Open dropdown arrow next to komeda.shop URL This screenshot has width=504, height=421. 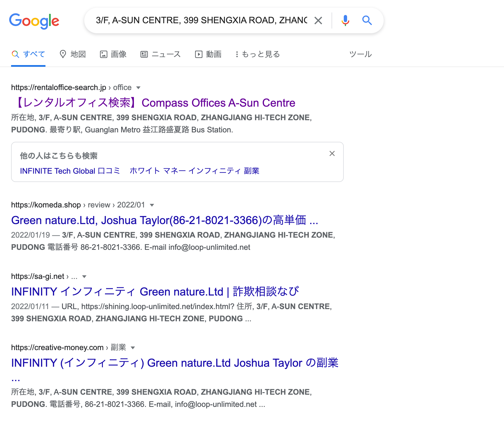tap(152, 205)
